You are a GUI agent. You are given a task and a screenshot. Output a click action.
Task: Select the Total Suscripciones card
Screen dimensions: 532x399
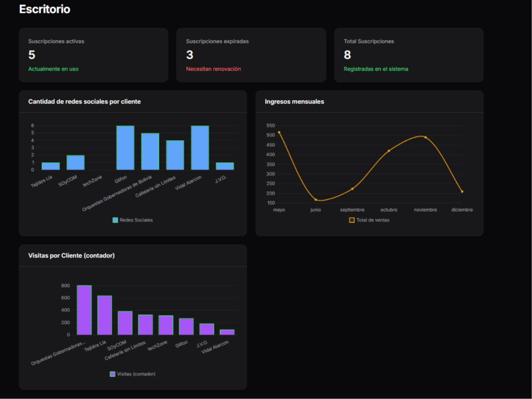(x=408, y=55)
